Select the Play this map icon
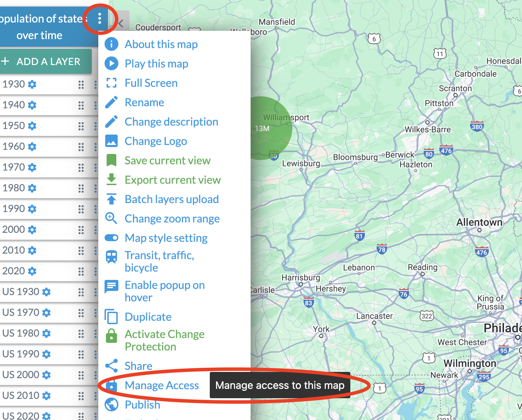 tap(111, 63)
